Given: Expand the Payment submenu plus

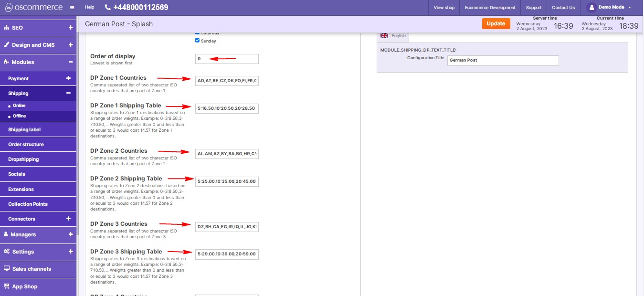Looking at the screenshot, I should [68, 78].
